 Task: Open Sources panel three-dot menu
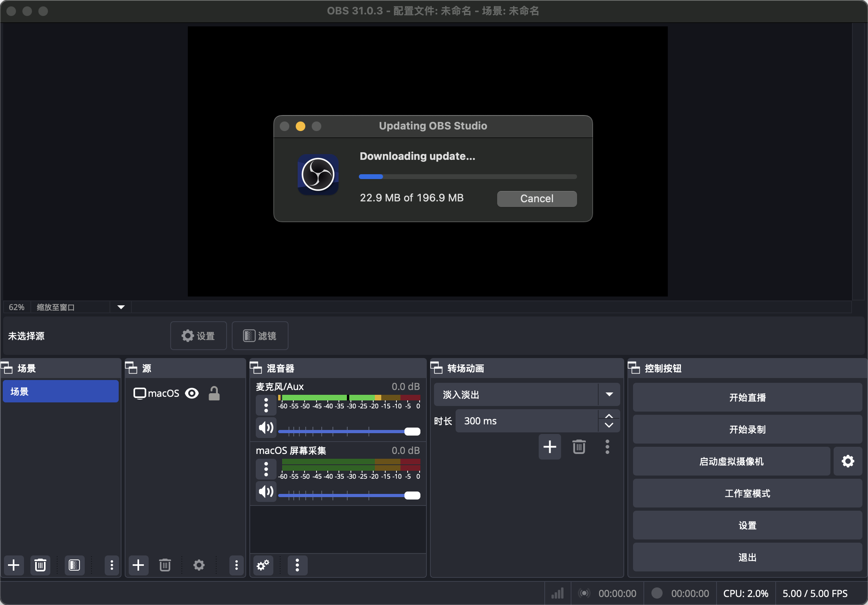click(237, 565)
